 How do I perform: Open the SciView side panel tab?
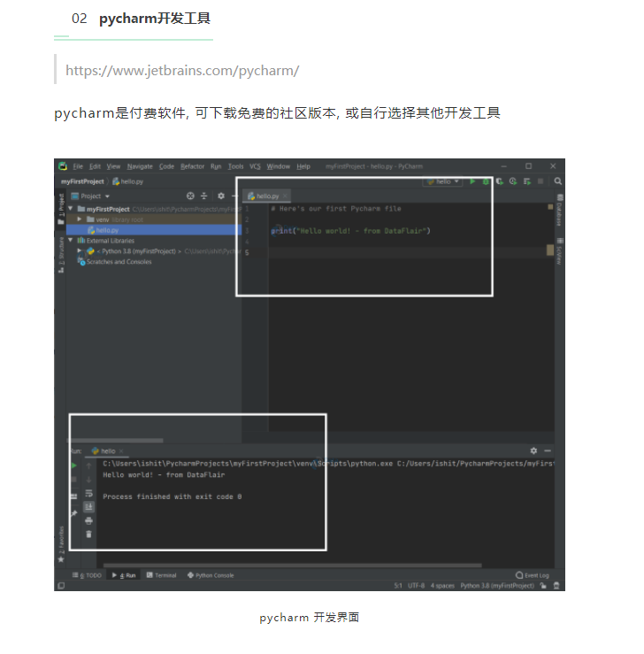[x=560, y=251]
